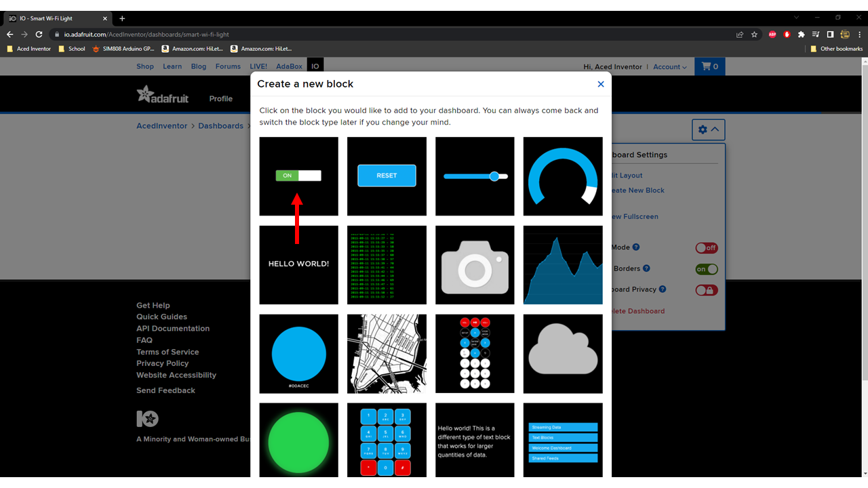Image resolution: width=868 pixels, height=488 pixels.
Task: Expand the Account dropdown
Action: point(670,67)
